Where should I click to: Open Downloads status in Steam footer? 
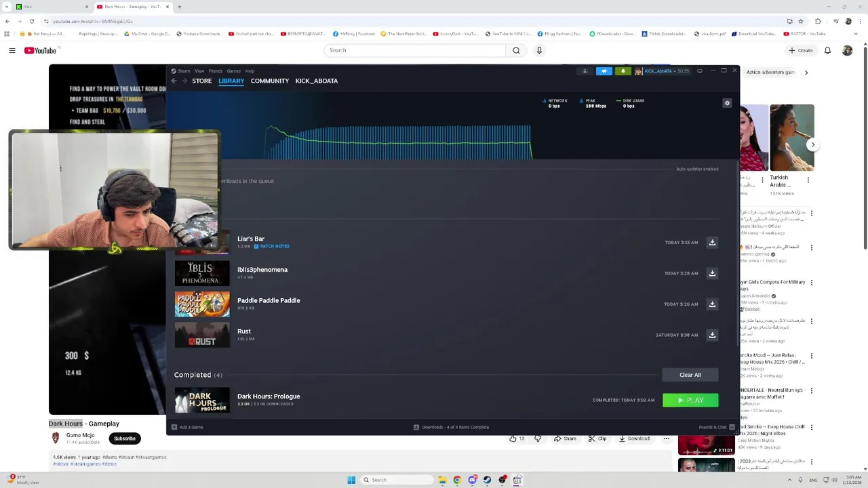(451, 427)
